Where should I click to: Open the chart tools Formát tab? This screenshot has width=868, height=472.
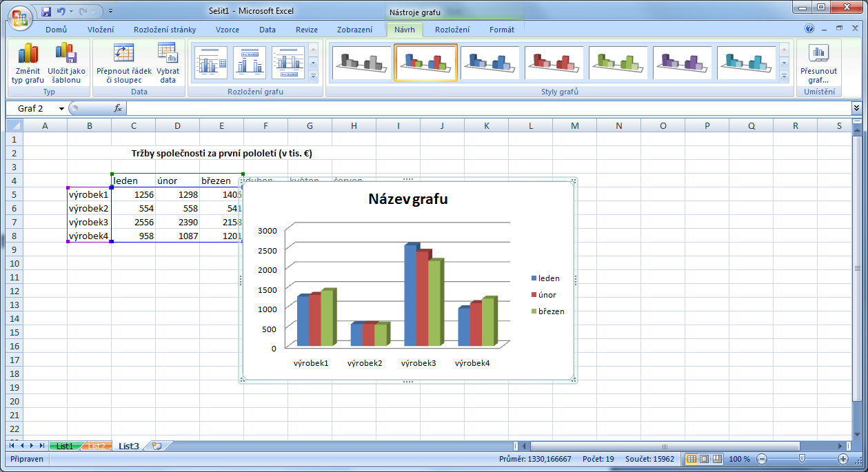pos(502,30)
